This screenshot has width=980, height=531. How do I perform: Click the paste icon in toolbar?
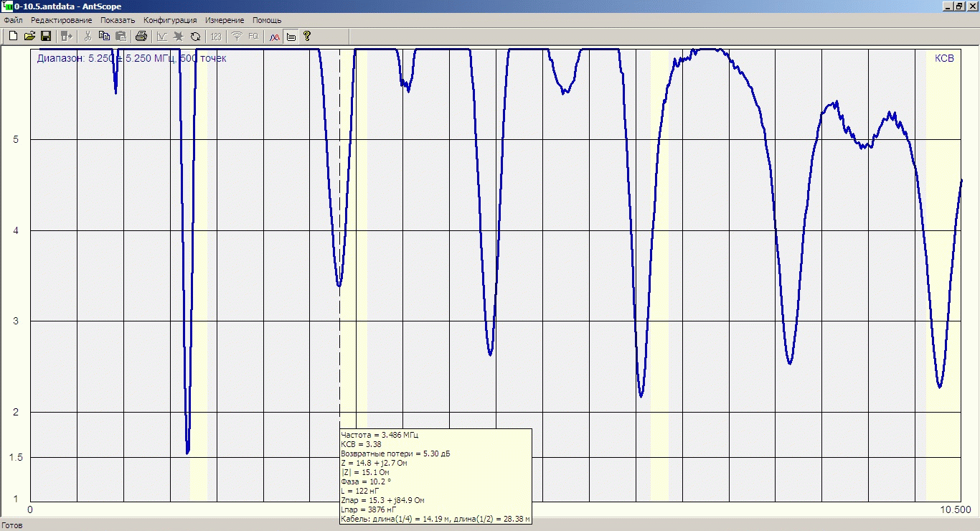pos(121,36)
